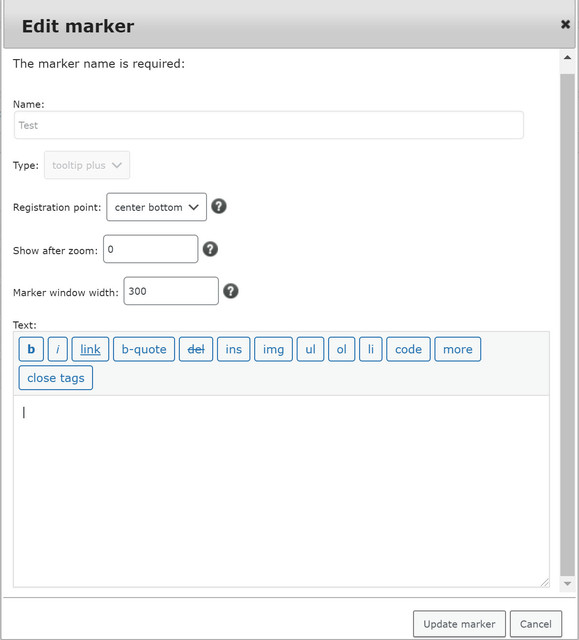
Task: Insert unordered list with ul button
Action: (x=311, y=349)
